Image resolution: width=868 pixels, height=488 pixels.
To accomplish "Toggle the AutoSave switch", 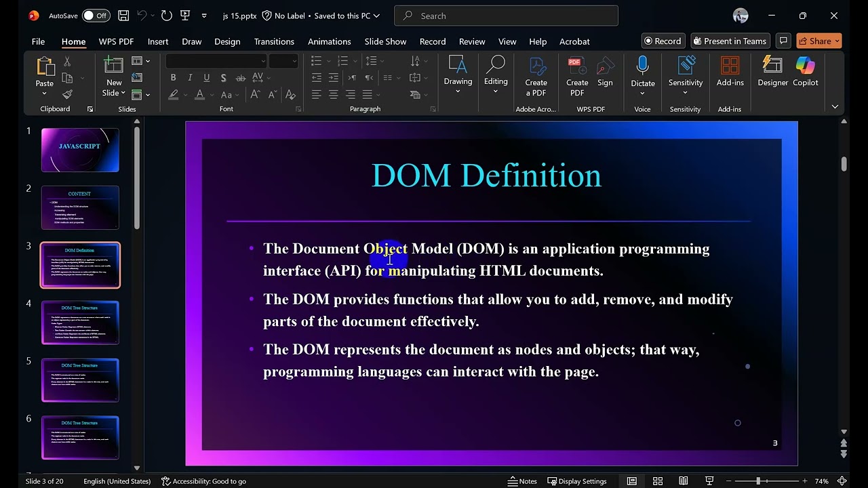I will click(96, 16).
